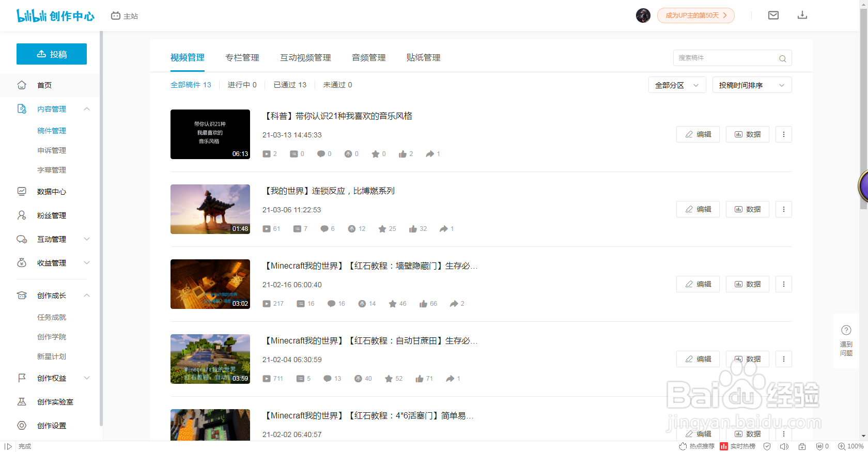The width and height of the screenshot is (868, 452).
Task: Open the 投稿时间排序 dropdown
Action: click(x=752, y=85)
